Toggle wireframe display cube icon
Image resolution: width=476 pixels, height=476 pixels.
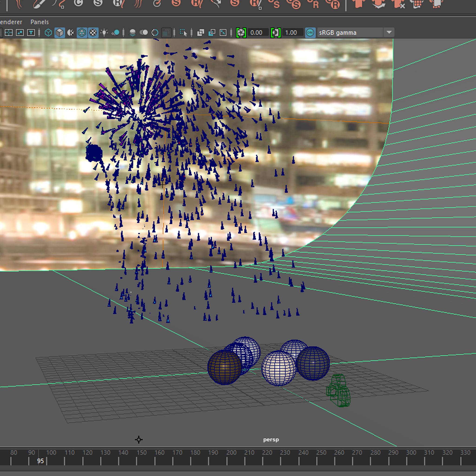48,33
